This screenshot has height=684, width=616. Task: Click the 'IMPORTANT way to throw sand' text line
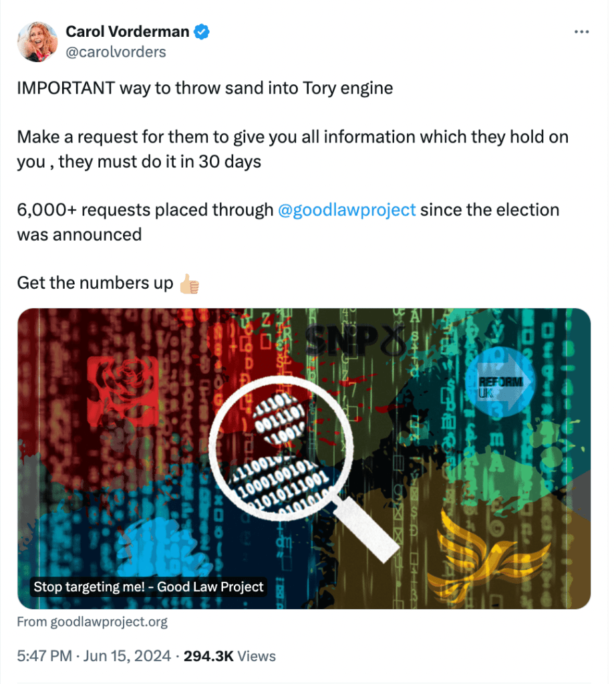point(204,89)
